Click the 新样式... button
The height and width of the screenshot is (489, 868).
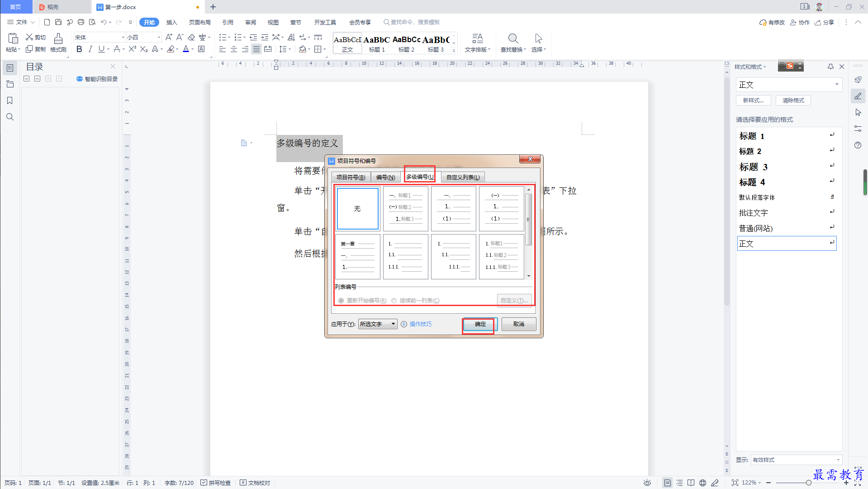[x=754, y=101]
